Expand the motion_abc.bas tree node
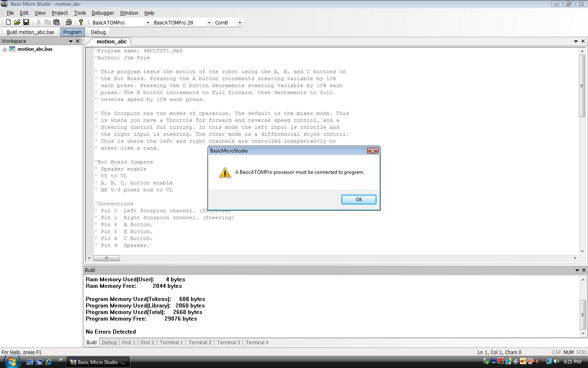588x368 pixels. pyautogui.click(x=4, y=49)
